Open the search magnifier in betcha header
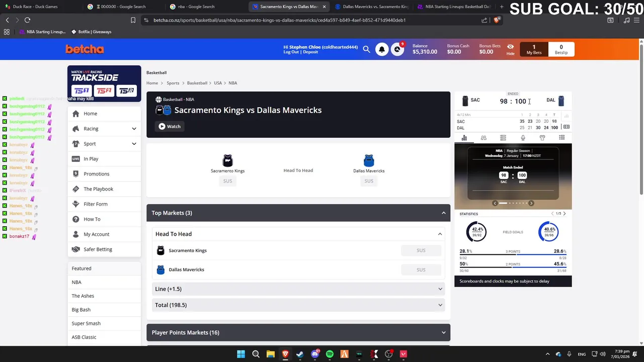This screenshot has height=362, width=644. [x=366, y=49]
